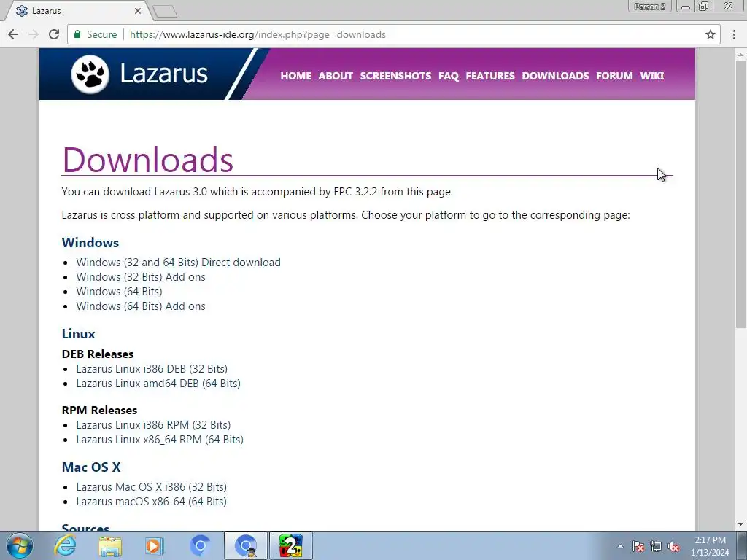This screenshot has width=747, height=560.
Task: Open the Windows (64 Bits) link
Action: (x=119, y=292)
